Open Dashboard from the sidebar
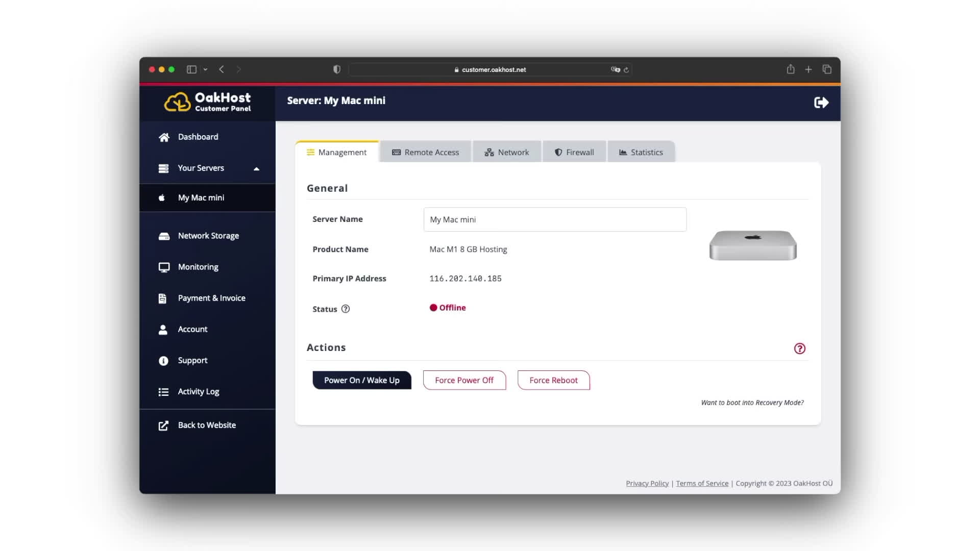This screenshot has height=551, width=980. point(198,137)
